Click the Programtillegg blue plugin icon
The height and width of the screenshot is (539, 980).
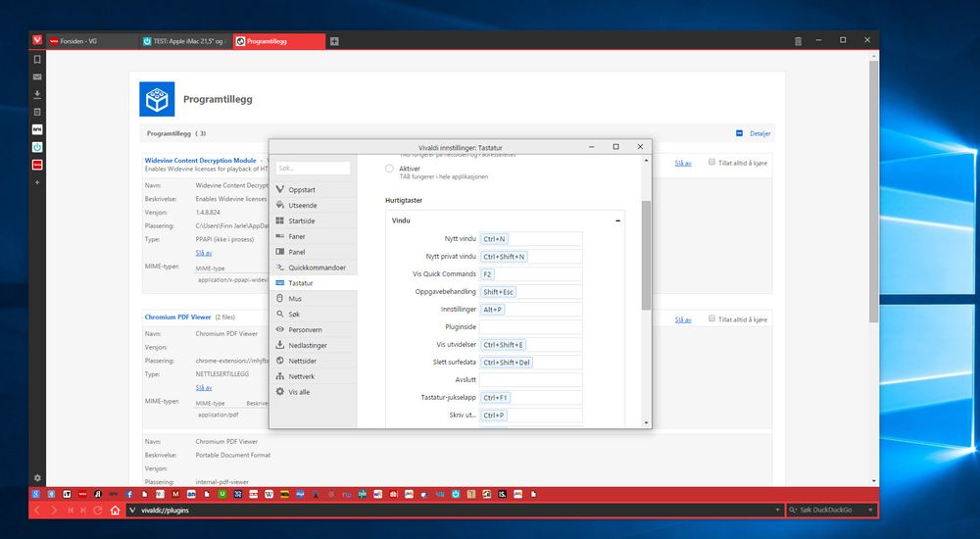tap(157, 99)
